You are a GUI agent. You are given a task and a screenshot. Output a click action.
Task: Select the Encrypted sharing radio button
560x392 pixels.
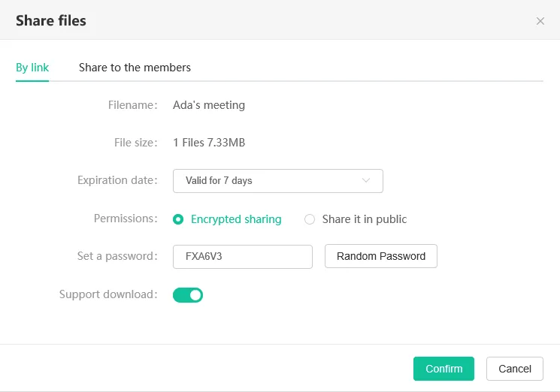pos(178,219)
